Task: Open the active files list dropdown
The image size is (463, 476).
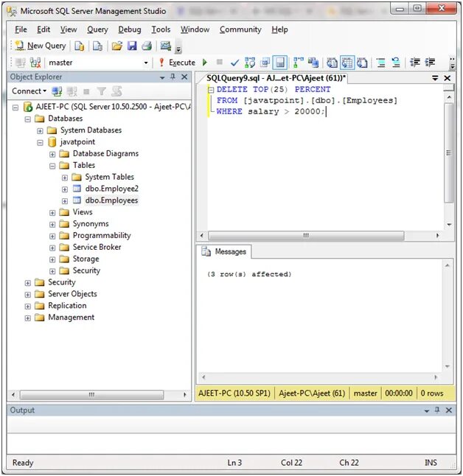Action: point(435,78)
